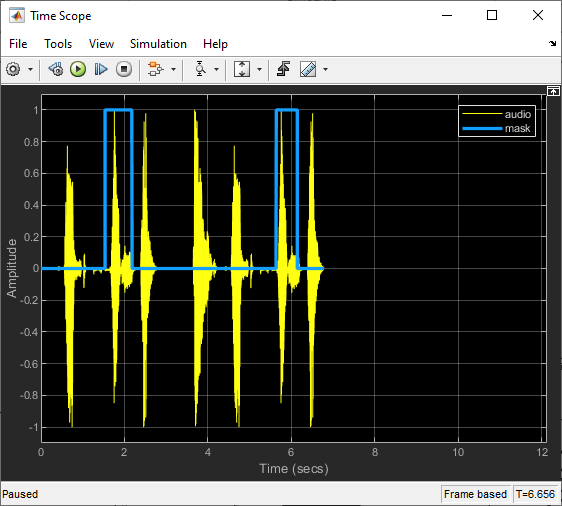Image resolution: width=562 pixels, height=506 pixels.
Task: Open the Triggers icon
Action: coord(283,69)
